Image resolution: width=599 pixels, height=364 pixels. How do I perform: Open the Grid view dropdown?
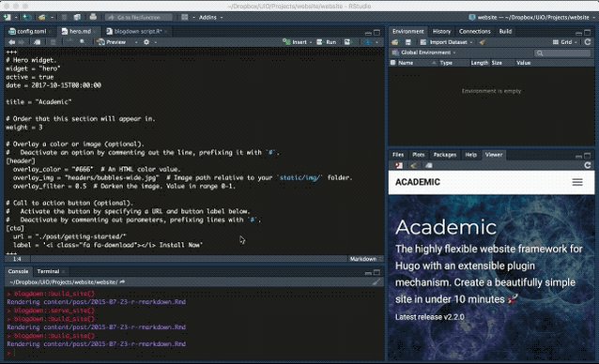pyautogui.click(x=565, y=42)
